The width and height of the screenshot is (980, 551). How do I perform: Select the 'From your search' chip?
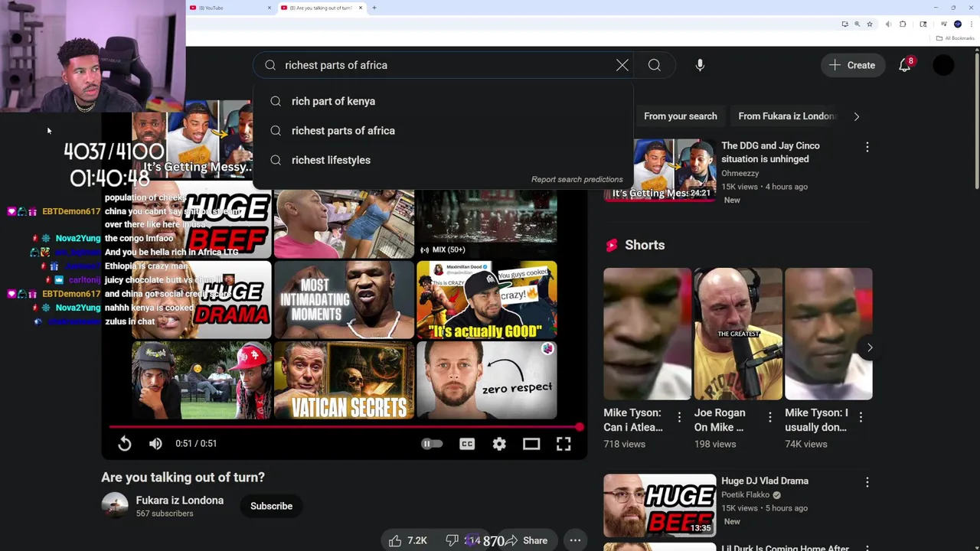[x=680, y=116]
